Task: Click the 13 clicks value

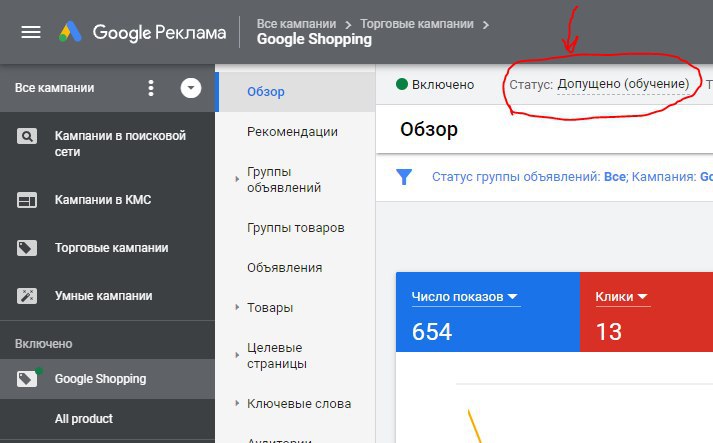Action: click(x=609, y=332)
